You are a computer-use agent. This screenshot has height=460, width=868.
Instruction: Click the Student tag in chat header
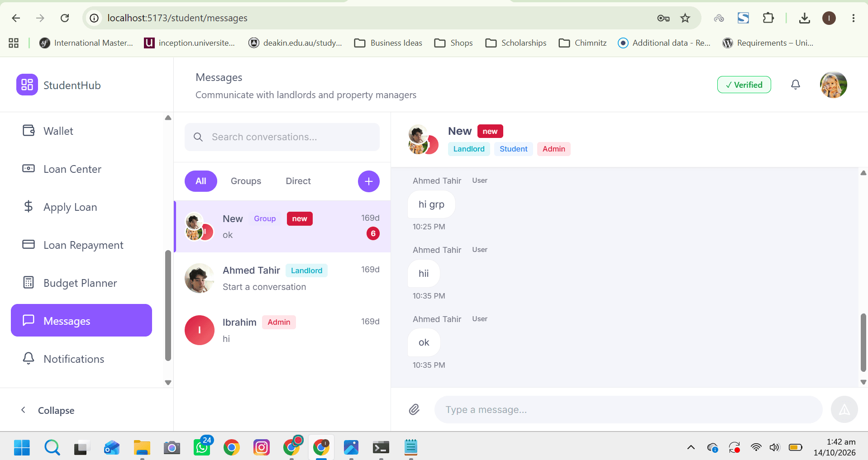pos(513,149)
